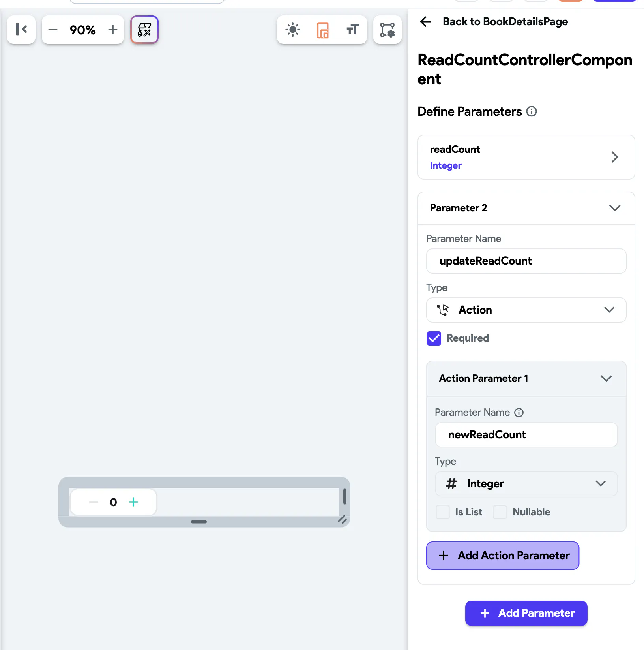Enable the Is List checkbox

click(443, 512)
